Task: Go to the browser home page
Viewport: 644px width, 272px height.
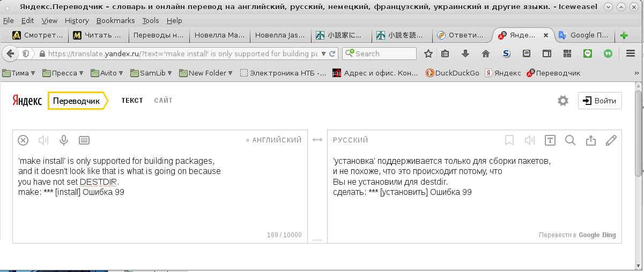Action: click(x=486, y=54)
